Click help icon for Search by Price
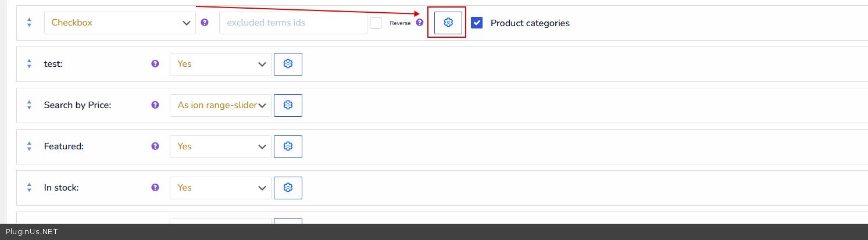Screen dimensions: 868x240 155,105
